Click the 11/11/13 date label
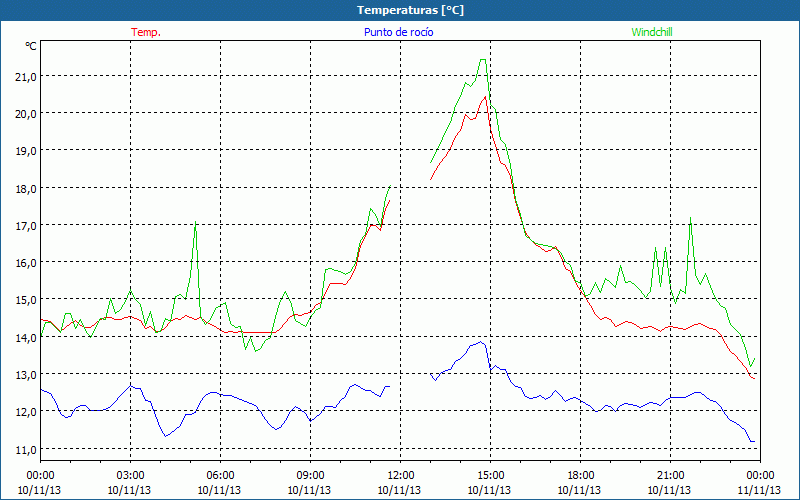 point(760,490)
